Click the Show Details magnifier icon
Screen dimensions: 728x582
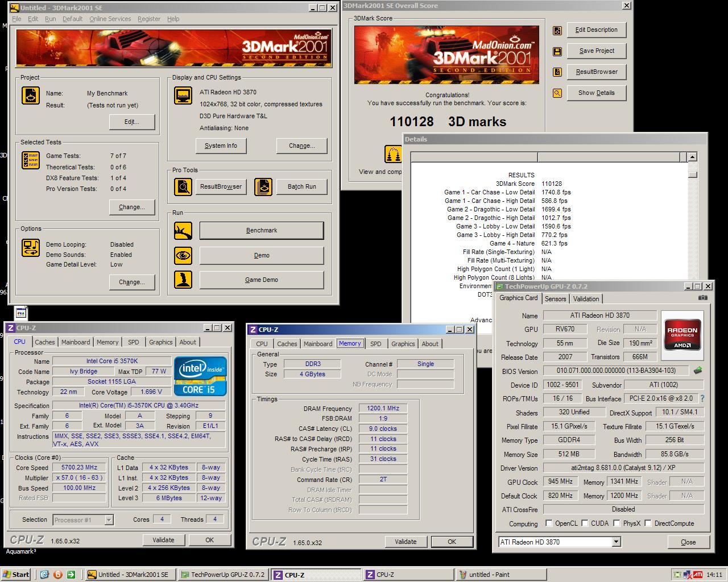click(557, 93)
